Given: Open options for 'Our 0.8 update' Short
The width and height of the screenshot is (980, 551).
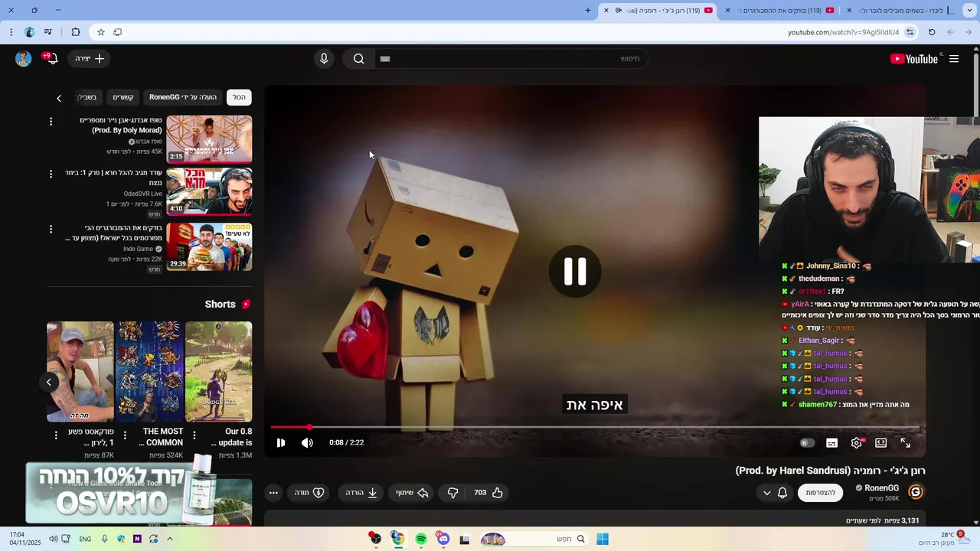Looking at the screenshot, I should [194, 435].
